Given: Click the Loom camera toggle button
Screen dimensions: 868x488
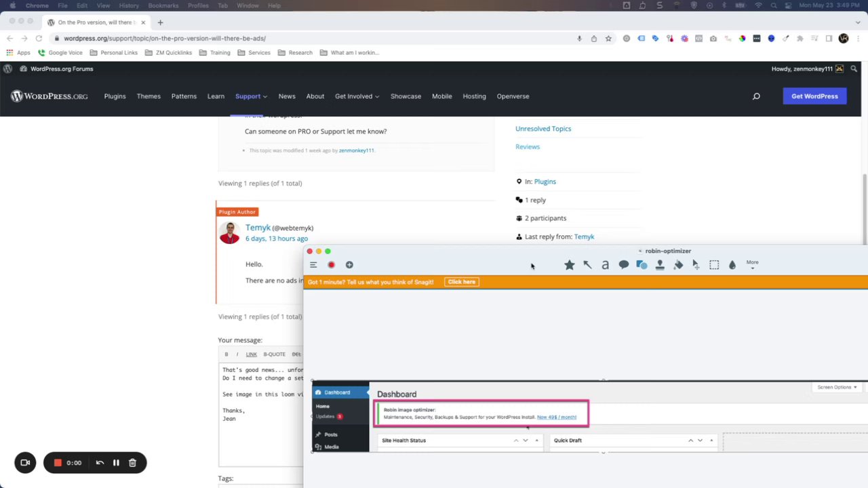Looking at the screenshot, I should click(25, 463).
